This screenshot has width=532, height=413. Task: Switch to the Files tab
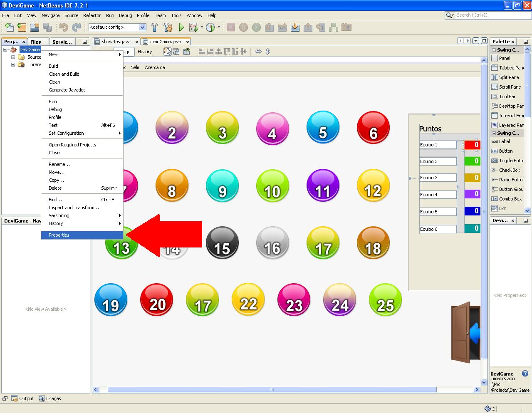[36, 42]
